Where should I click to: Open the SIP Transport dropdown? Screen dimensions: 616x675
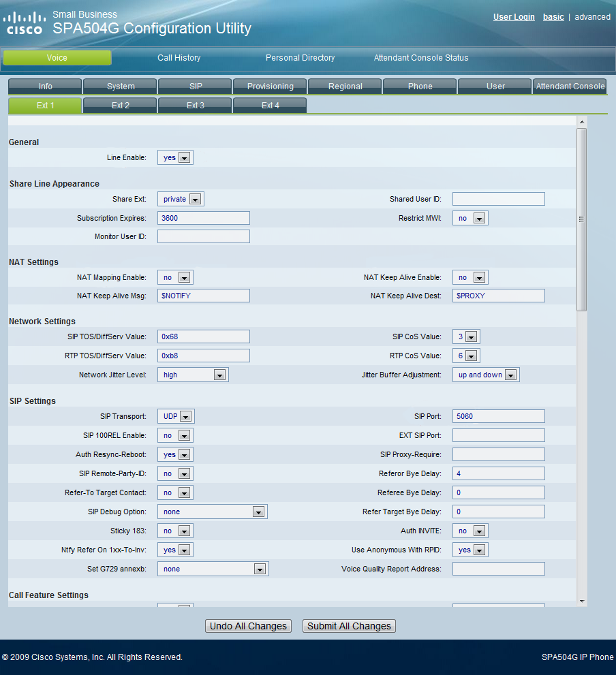[x=175, y=417]
